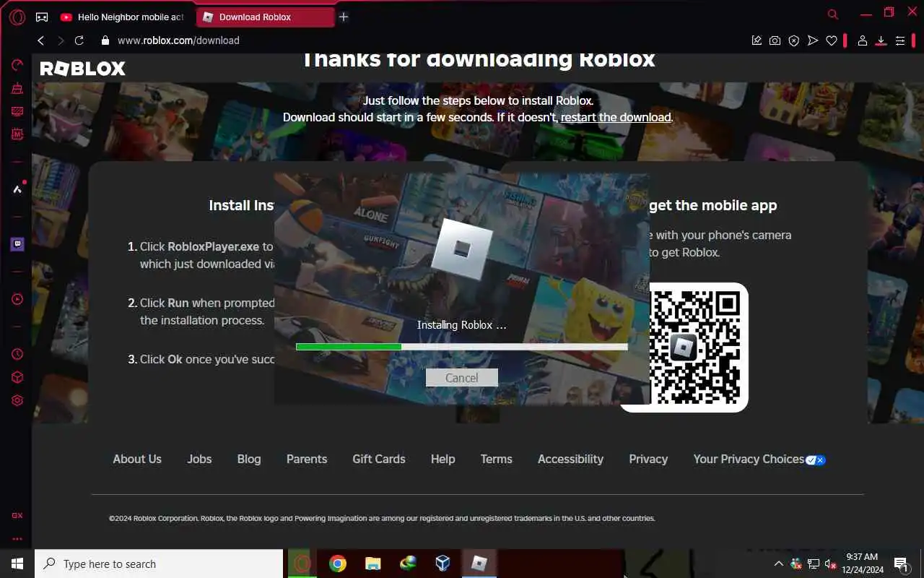Open File Explorer from the taskbar
924x578 pixels.
click(372, 564)
